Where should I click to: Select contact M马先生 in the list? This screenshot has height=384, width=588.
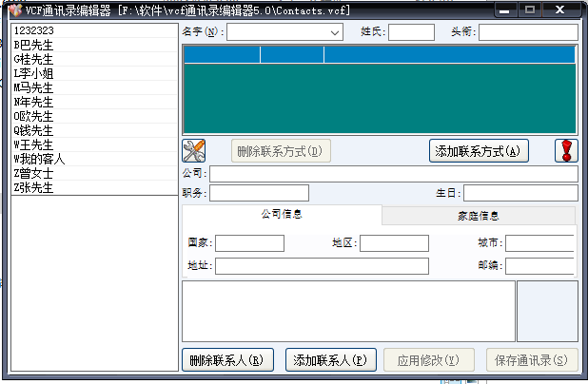pos(94,87)
